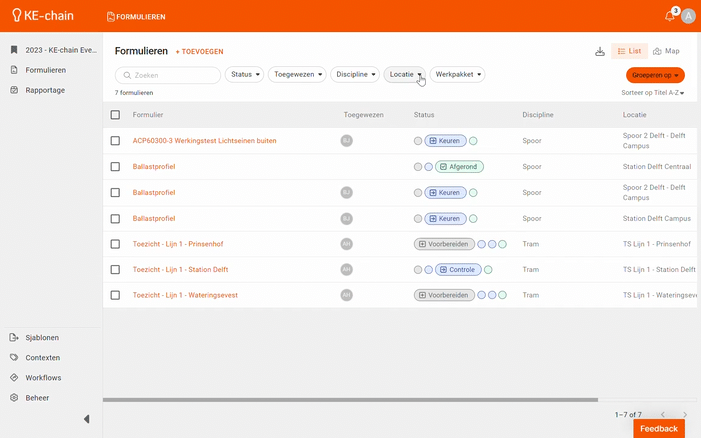This screenshot has height=438, width=701.
Task: Open Sjablonen in the sidebar
Action: click(42, 337)
